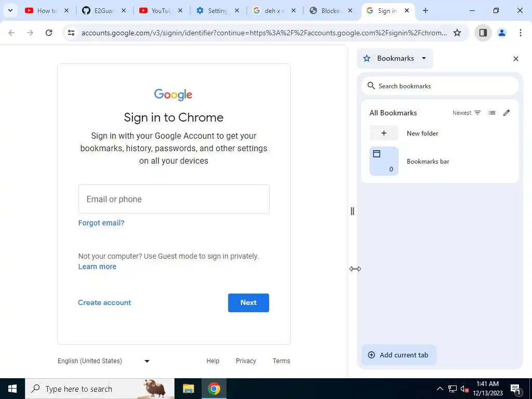Open the Privacy link
532x399 pixels.
point(246,361)
